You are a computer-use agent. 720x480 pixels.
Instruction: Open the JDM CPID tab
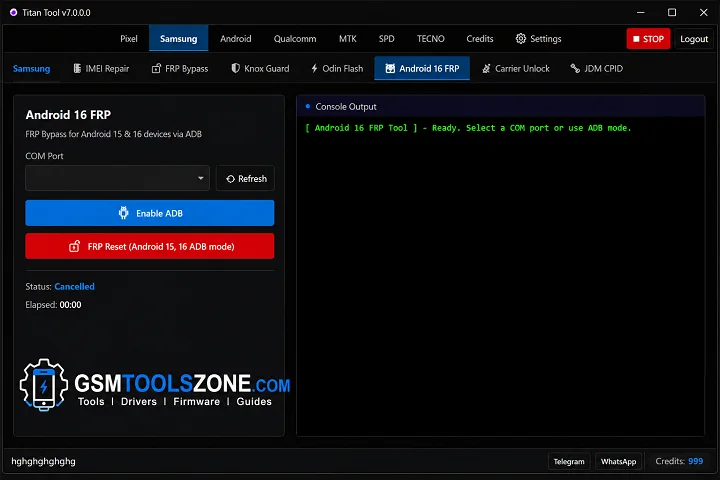click(596, 68)
